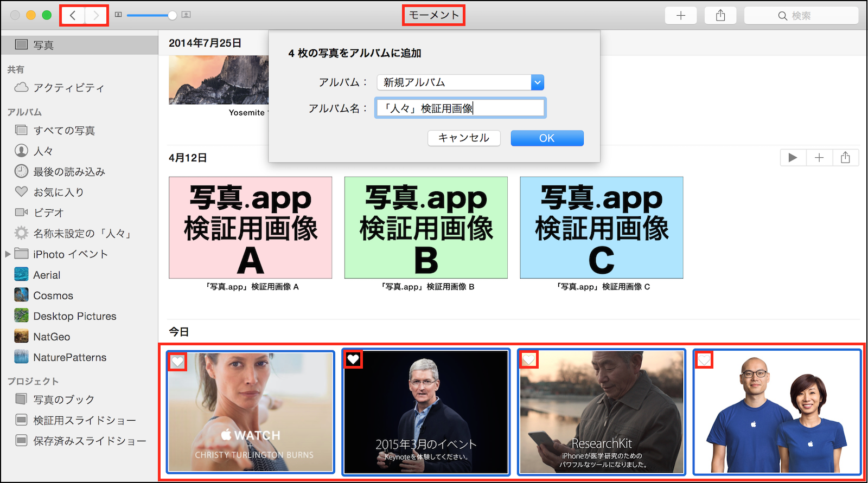Click the plus icon on the 4月12日 row

click(819, 158)
